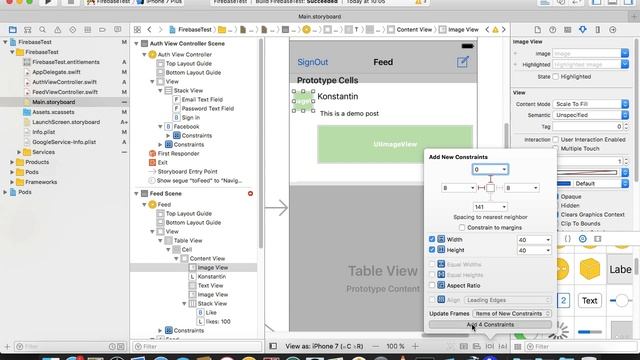Image resolution: width=640 pixels, height=360 pixels.
Task: Enable User Interaction Enabled checkbox
Action: click(556, 140)
